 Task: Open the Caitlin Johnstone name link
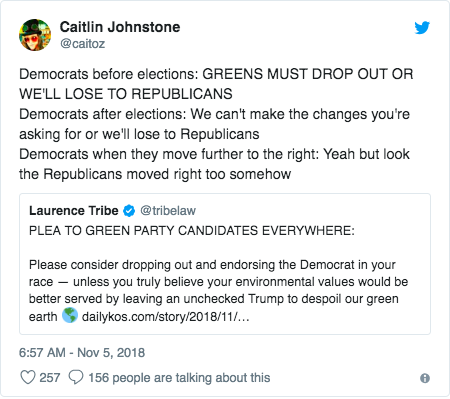[120, 27]
